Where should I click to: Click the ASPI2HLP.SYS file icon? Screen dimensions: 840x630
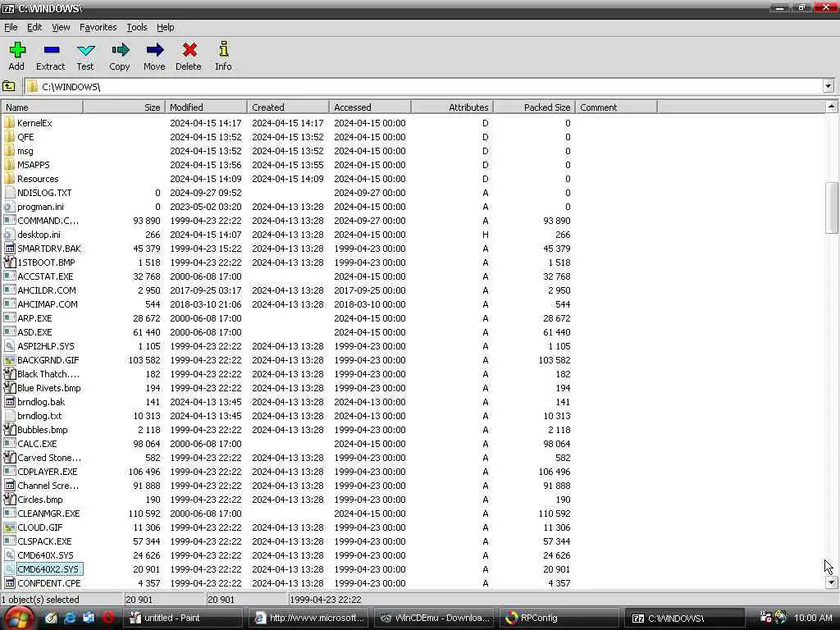pyautogui.click(x=9, y=345)
